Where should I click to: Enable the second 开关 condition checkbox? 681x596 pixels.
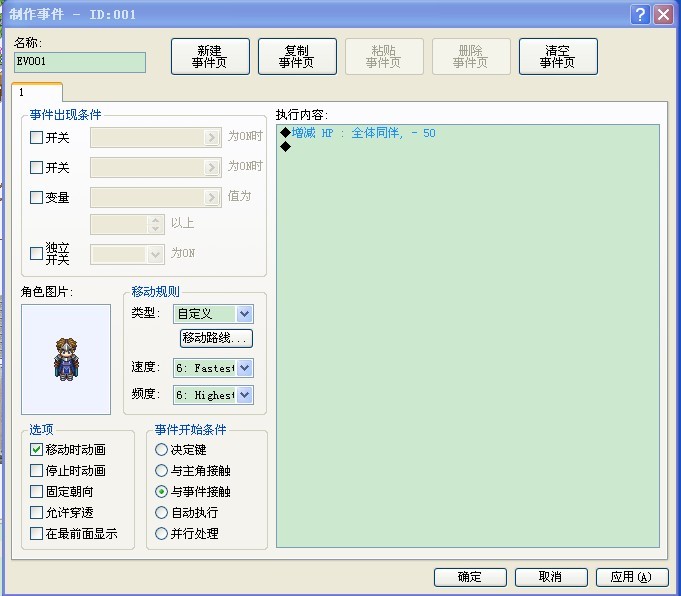36,167
